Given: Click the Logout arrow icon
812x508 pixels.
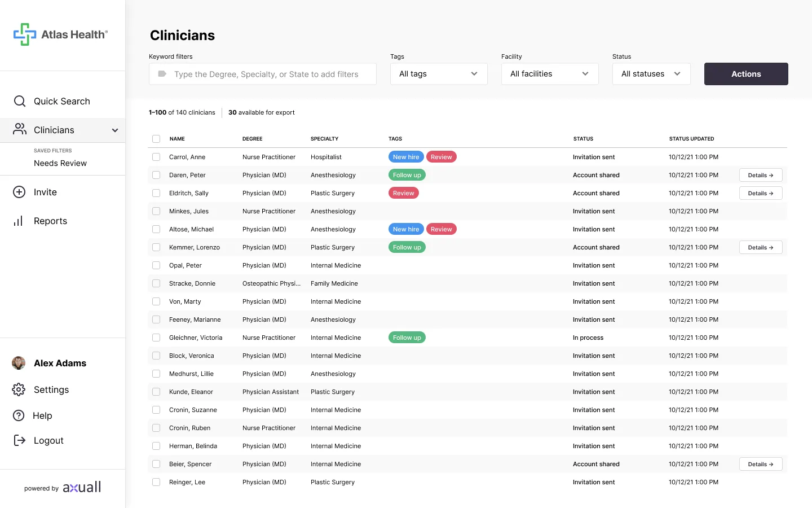Looking at the screenshot, I should (19, 440).
